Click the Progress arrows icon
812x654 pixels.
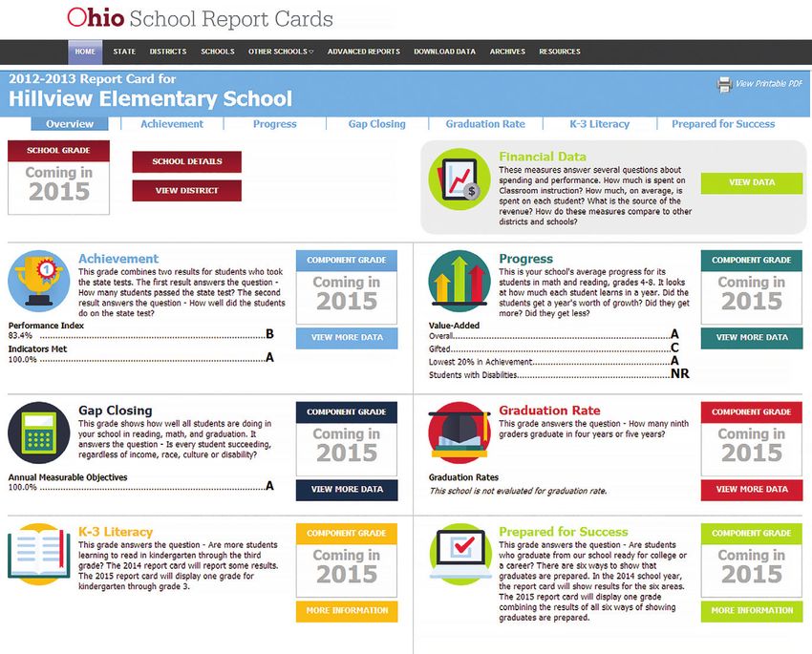[459, 281]
